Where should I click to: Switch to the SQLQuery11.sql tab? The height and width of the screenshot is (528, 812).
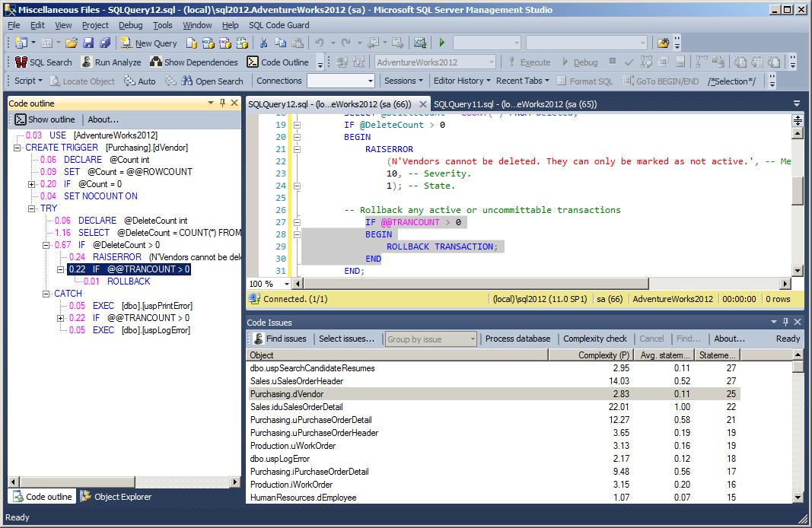(x=514, y=104)
